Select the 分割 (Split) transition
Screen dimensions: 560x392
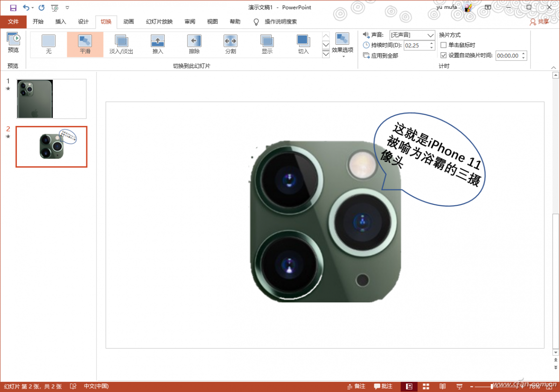[231, 44]
